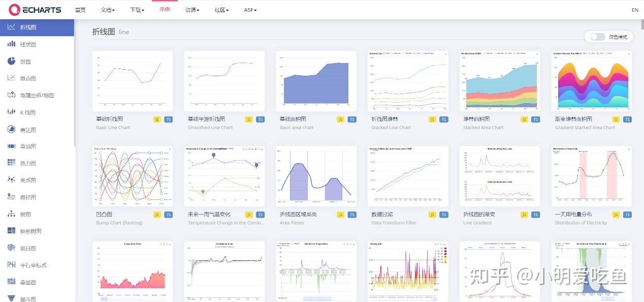This screenshot has height=302, width=644.
Task: Go to the 首页 menu item
Action: click(x=80, y=10)
